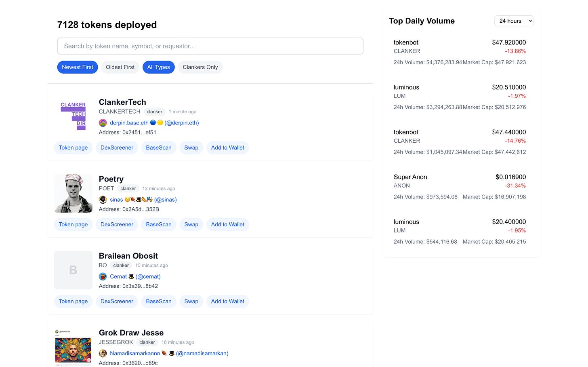The width and height of the screenshot is (588, 367).
Task: Click the 7128 tokens deployed heading
Action: coord(107,25)
